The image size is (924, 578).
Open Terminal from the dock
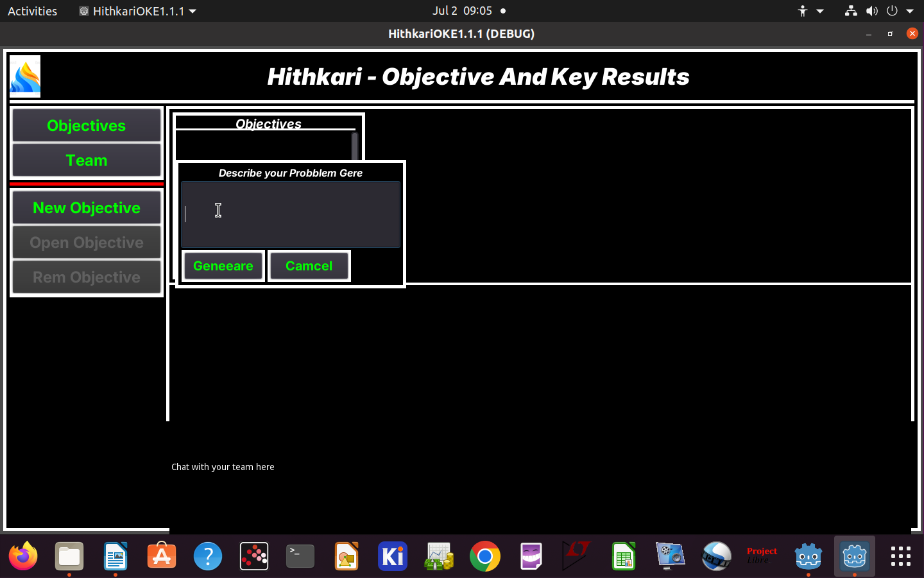(x=300, y=556)
